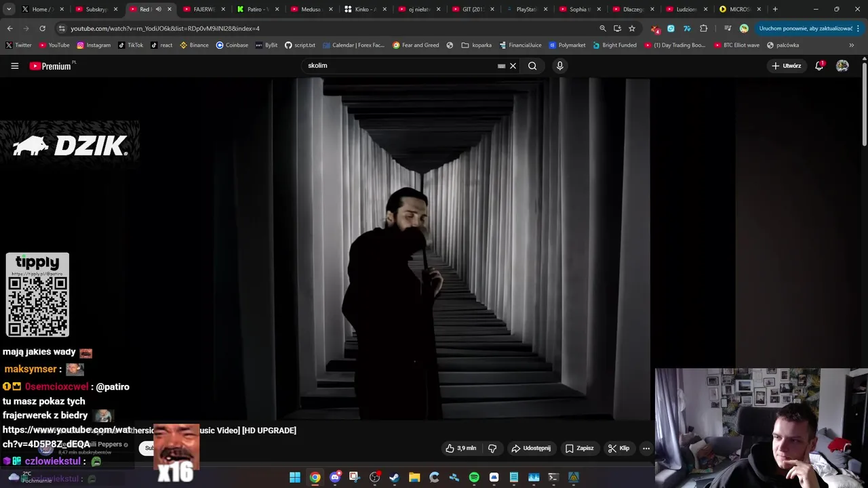868x488 pixels.
Task: Create a clip with Klip button
Action: (618, 448)
